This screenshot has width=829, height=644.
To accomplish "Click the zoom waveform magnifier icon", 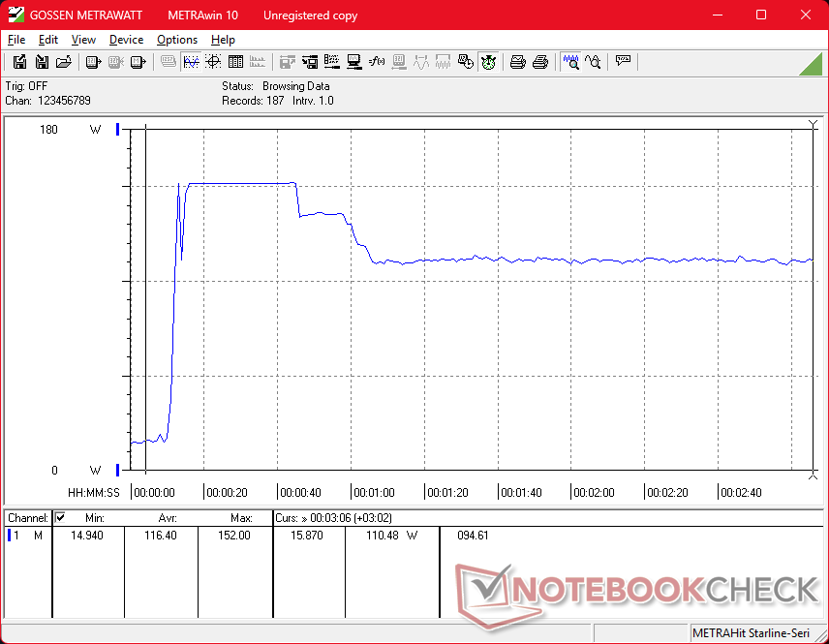I will tap(571, 62).
